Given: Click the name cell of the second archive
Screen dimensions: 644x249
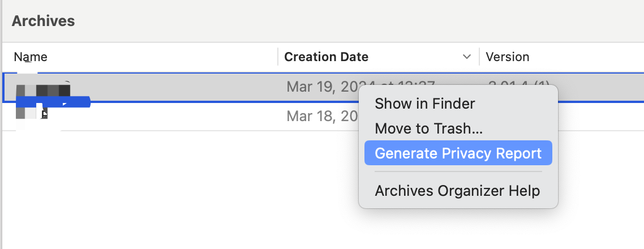Looking at the screenshot, I should (141, 117).
